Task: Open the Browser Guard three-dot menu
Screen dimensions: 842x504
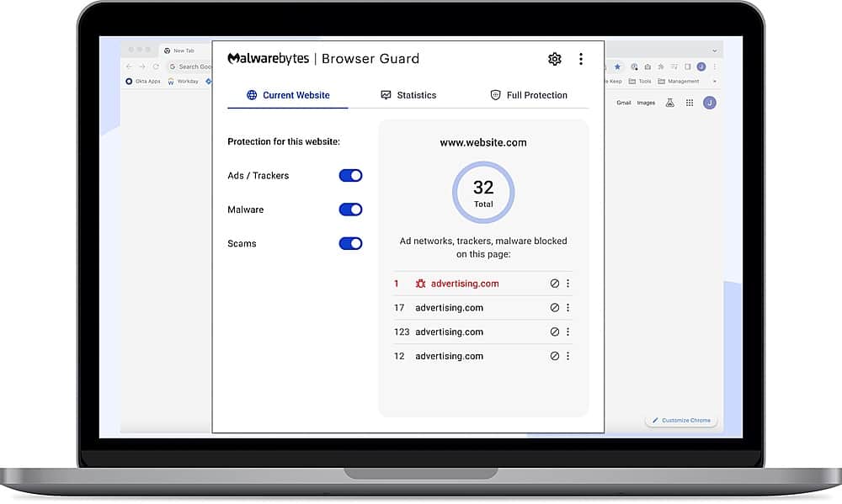Action: coord(581,59)
